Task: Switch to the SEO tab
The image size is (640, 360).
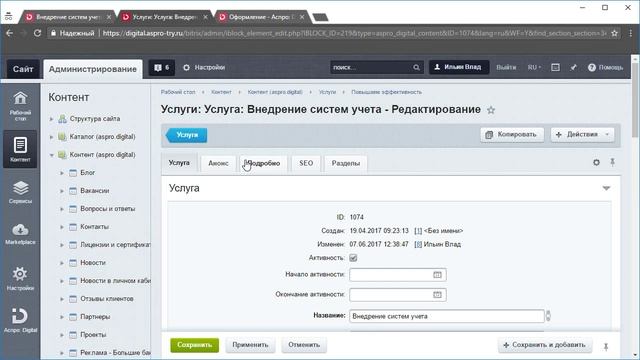Action: coord(306,163)
